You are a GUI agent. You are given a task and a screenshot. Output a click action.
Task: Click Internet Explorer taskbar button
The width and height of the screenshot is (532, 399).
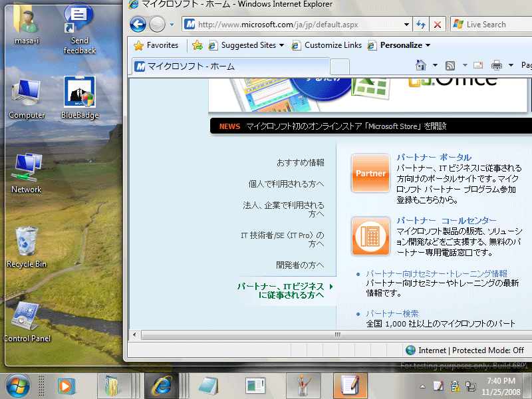tap(162, 386)
